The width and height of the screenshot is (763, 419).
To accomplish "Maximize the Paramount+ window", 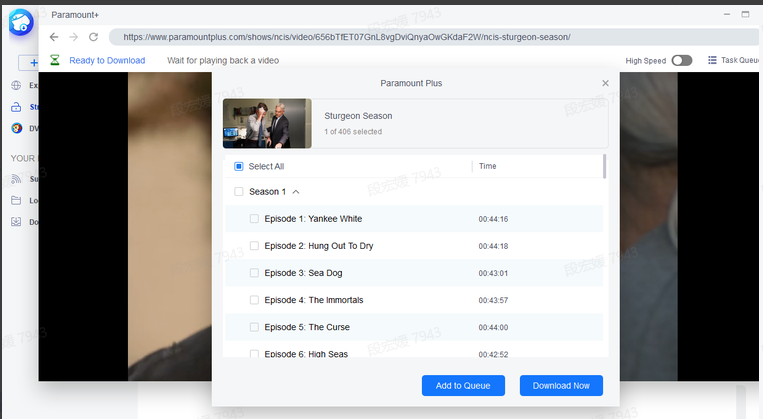I will (x=745, y=15).
